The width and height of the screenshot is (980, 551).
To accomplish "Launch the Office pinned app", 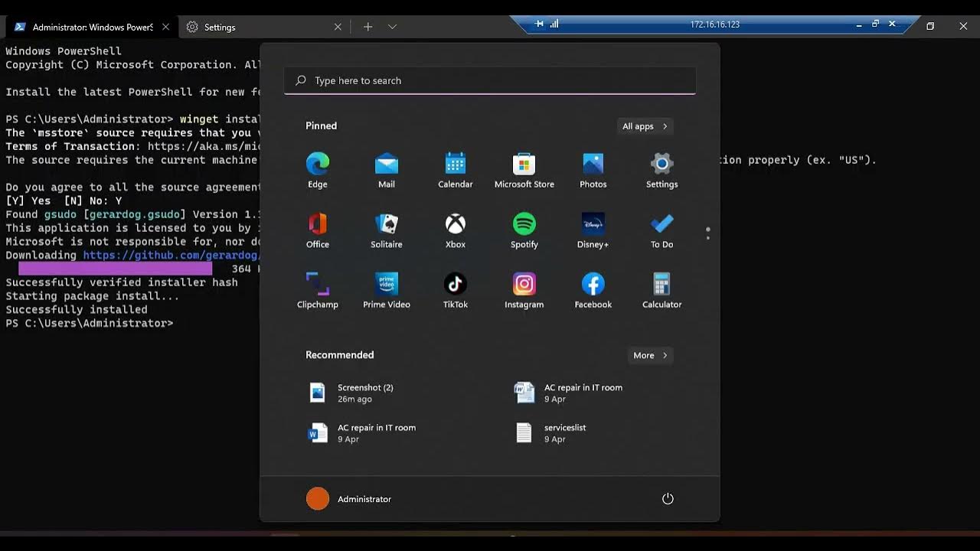I will point(318,231).
